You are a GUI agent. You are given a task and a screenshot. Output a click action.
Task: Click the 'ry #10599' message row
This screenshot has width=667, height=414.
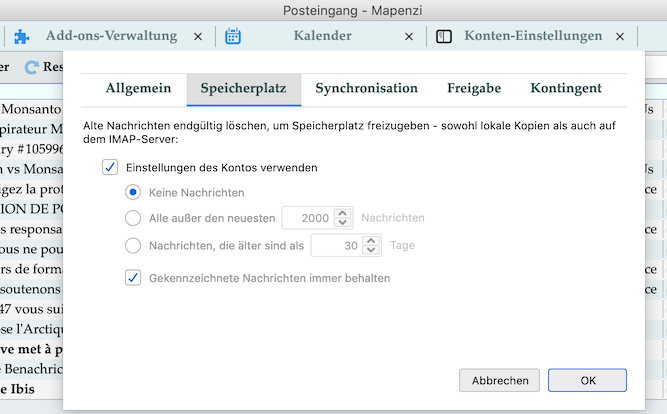coord(31,149)
